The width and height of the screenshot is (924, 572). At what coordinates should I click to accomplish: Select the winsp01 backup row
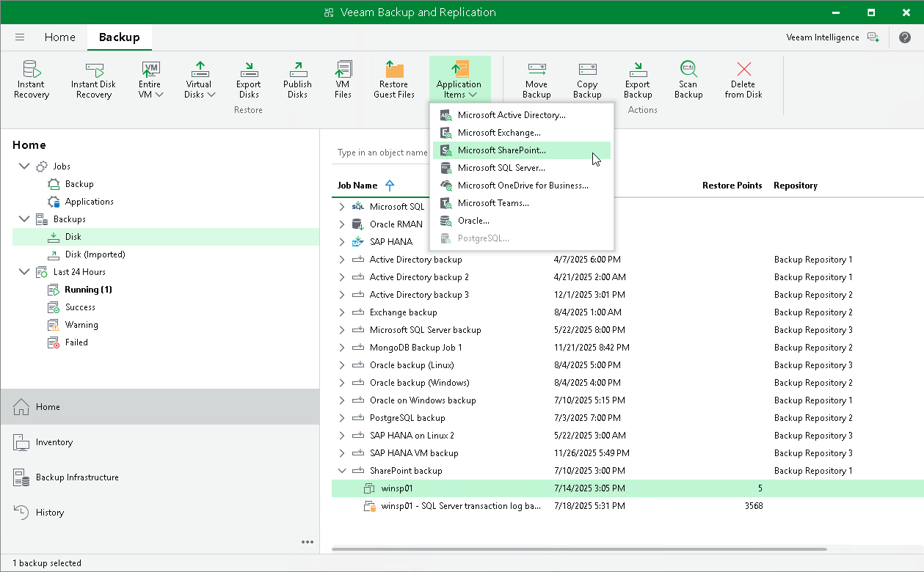[627, 488]
